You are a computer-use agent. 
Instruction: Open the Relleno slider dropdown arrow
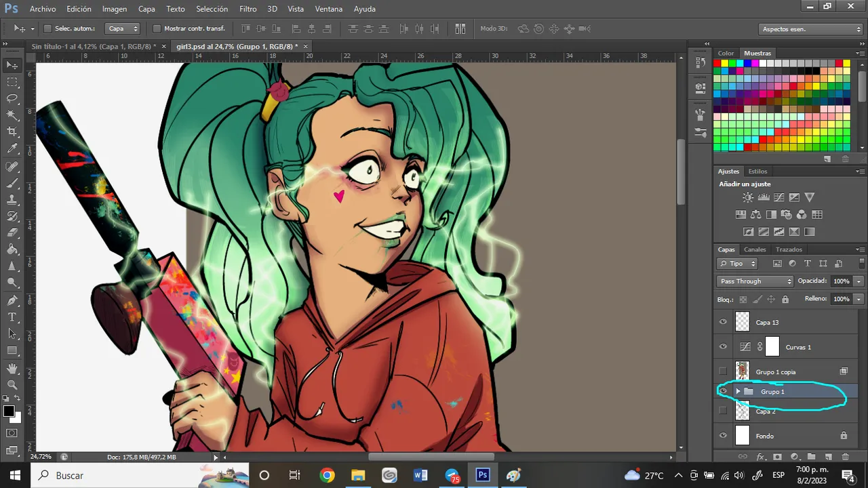pyautogui.click(x=859, y=299)
